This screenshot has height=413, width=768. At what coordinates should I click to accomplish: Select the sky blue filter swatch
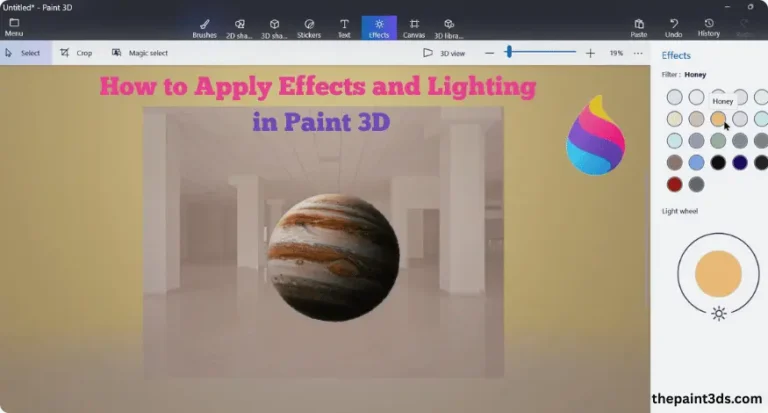pyautogui.click(x=696, y=163)
